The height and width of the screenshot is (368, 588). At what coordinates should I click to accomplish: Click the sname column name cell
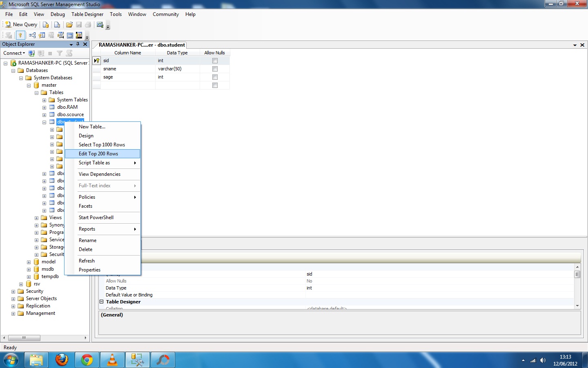[128, 69]
